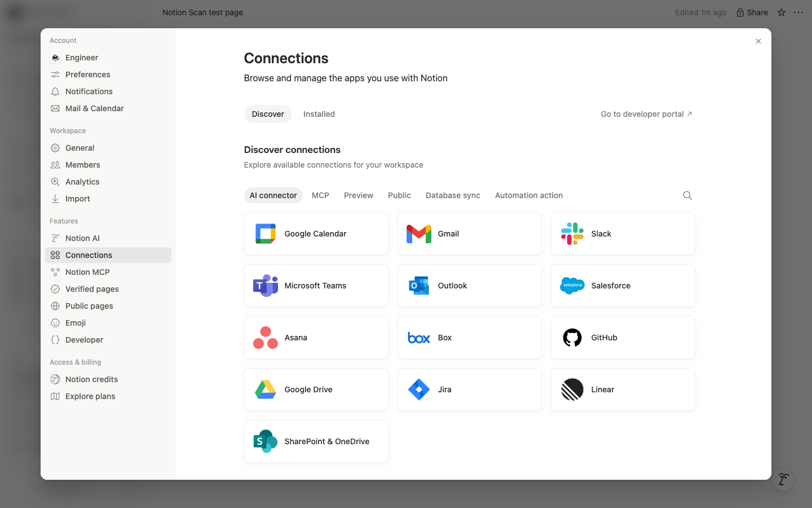Click the Box logo
The width and height of the screenshot is (812, 508).
coord(419,338)
